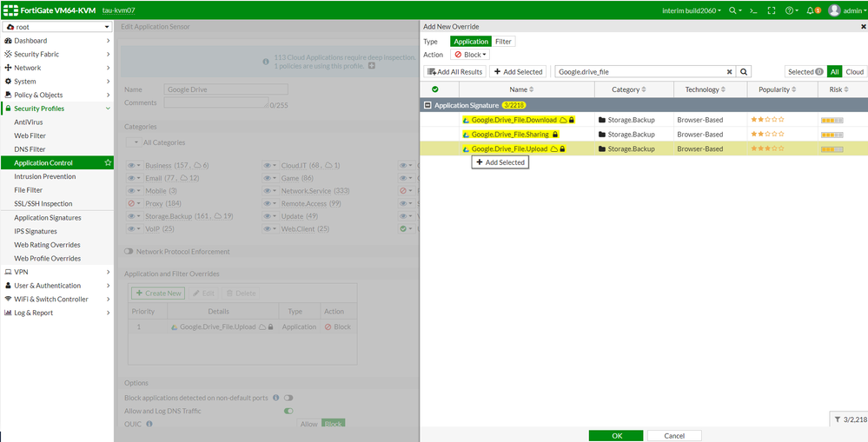The height and width of the screenshot is (442, 868).
Task: Click Add Selected button in toolbar
Action: [518, 72]
